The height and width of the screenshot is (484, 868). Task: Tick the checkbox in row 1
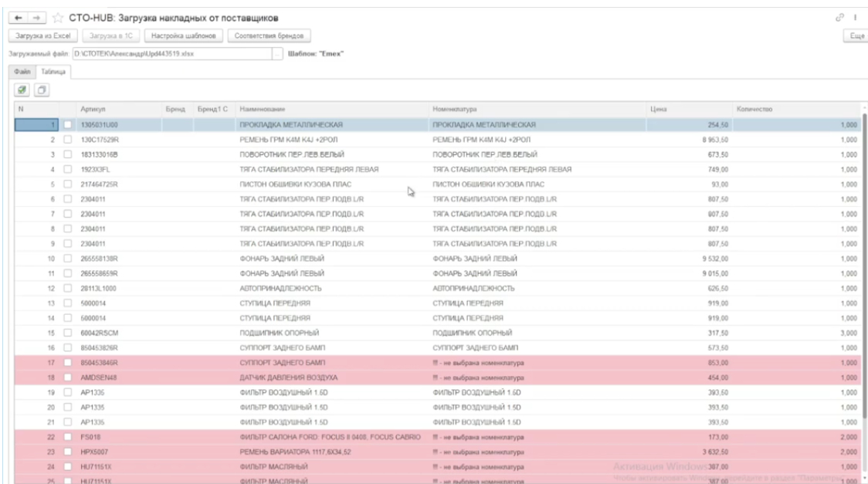tap(67, 125)
